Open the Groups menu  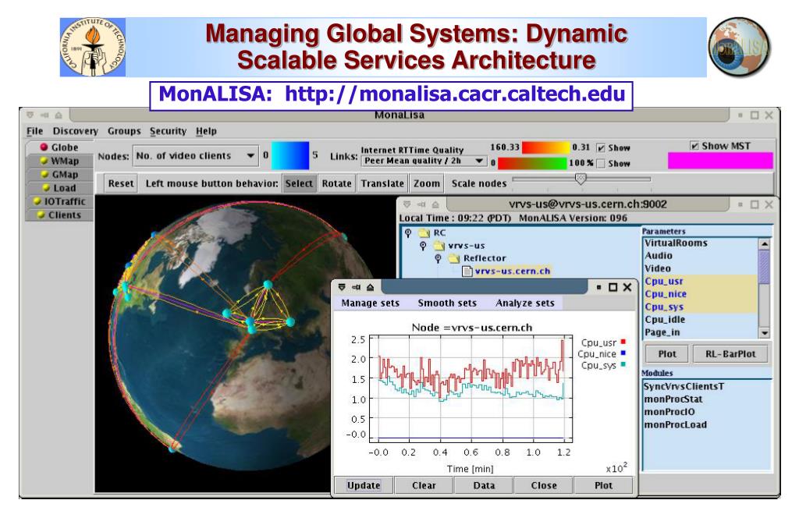pos(124,132)
